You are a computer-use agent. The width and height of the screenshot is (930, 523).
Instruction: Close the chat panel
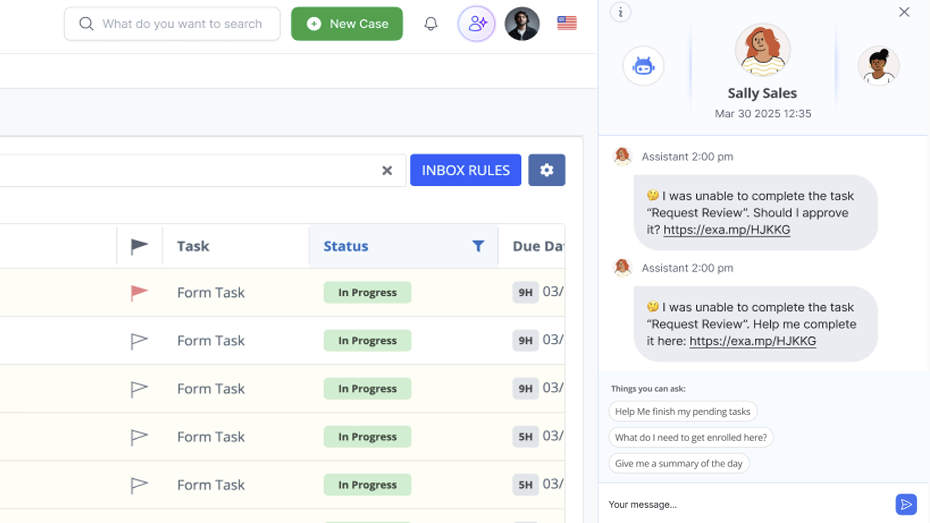pos(904,12)
